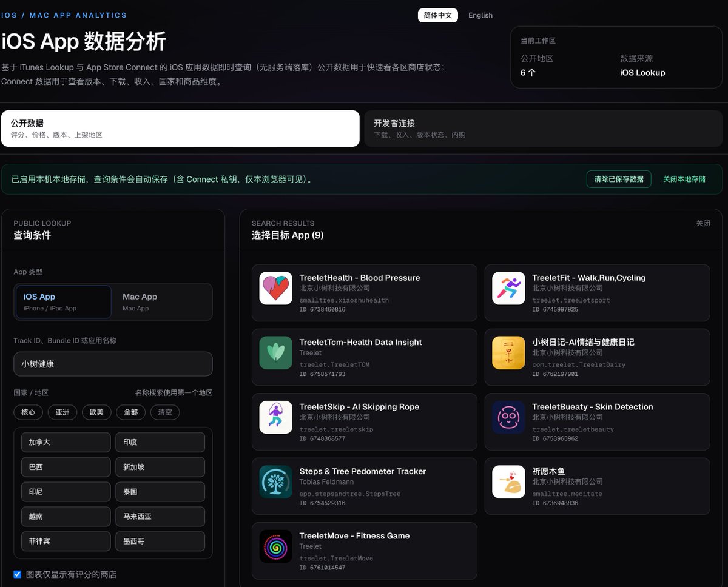Screen dimensions: 728x587
Task: Click the search field containing 小树健康
Action: pyautogui.click(x=113, y=364)
